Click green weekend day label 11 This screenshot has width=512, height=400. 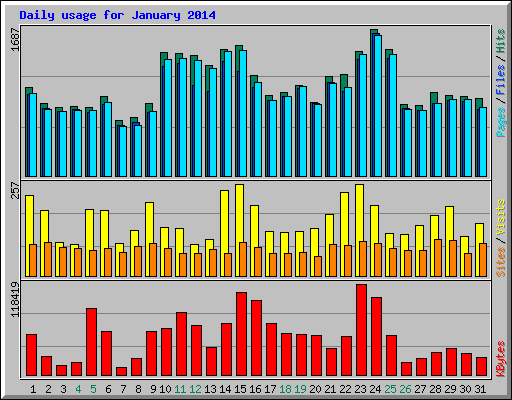coord(180,389)
